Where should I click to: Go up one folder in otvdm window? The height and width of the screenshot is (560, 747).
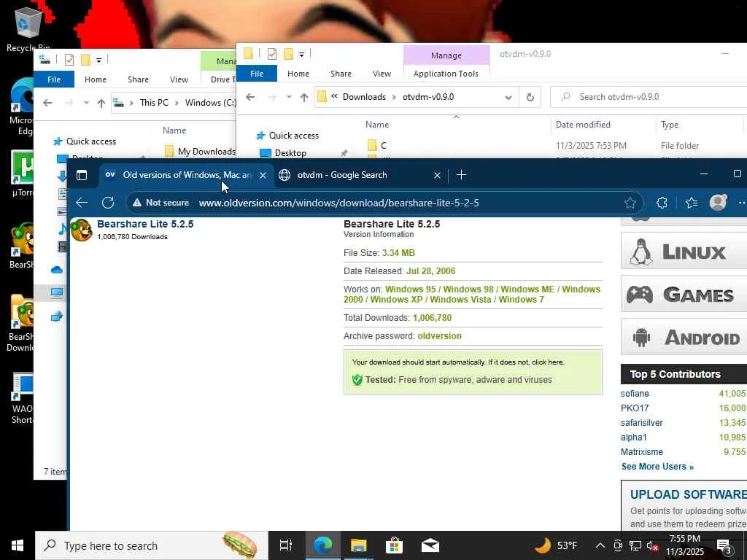(x=304, y=97)
